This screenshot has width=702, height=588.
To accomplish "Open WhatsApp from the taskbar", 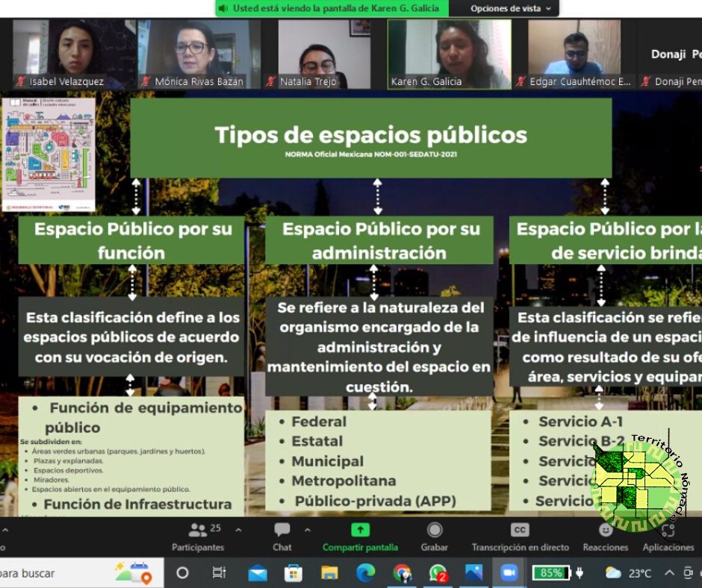I will coord(438,573).
